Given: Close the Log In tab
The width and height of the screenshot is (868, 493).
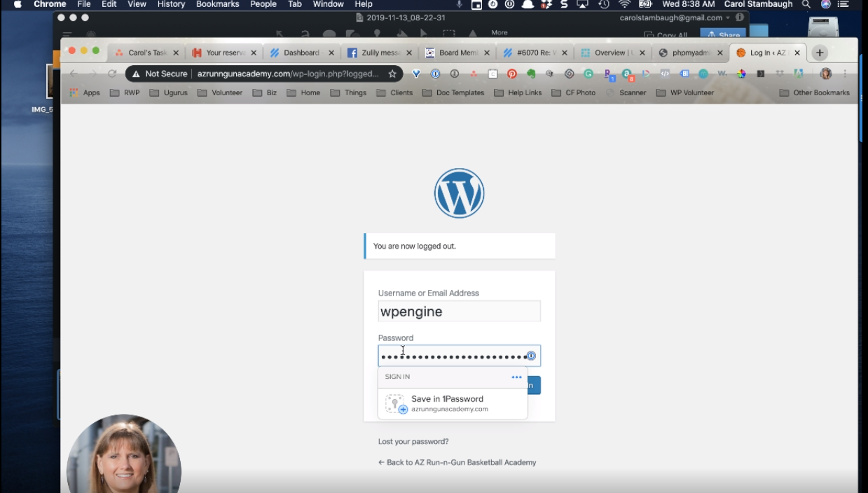Looking at the screenshot, I should coord(797,53).
